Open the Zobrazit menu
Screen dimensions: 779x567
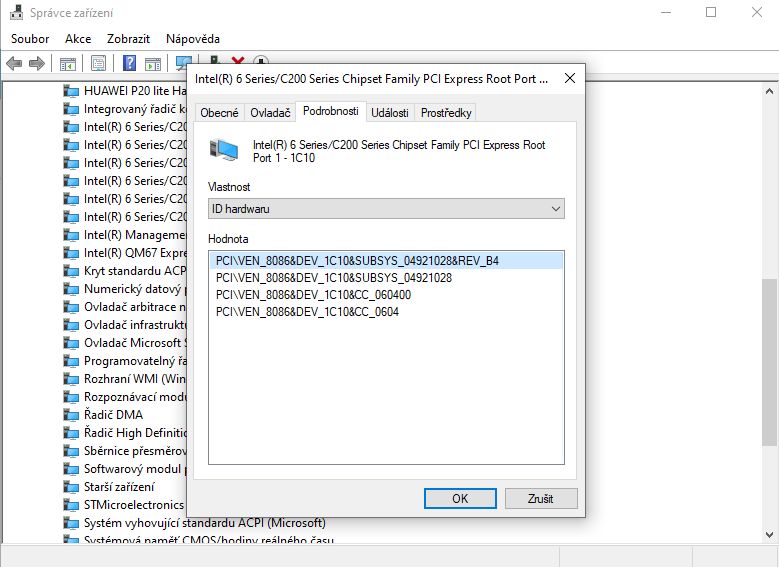point(128,39)
